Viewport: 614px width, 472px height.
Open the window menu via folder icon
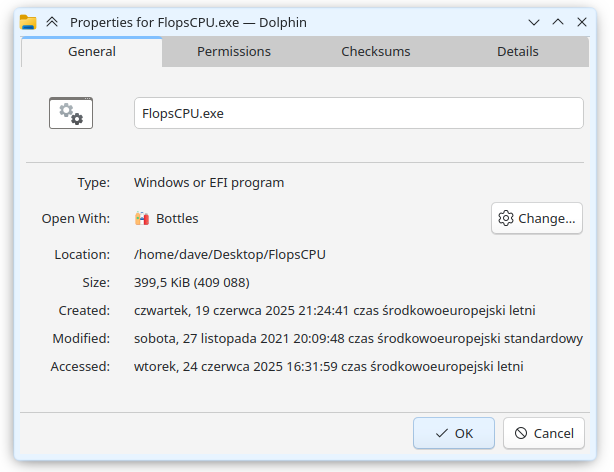pos(28,22)
